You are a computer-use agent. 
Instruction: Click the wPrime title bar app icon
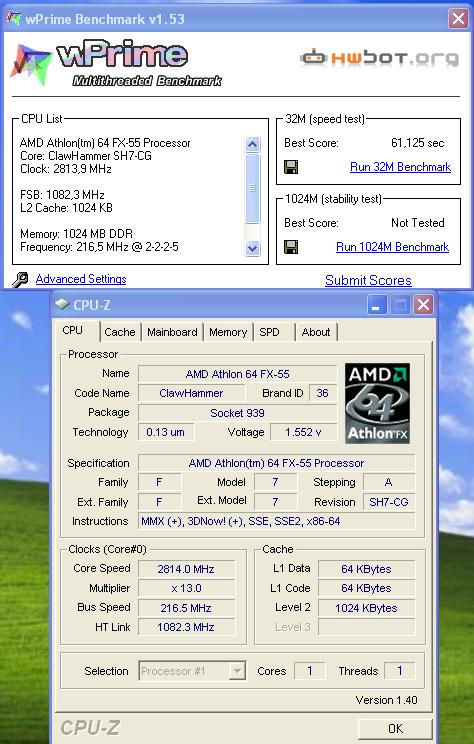point(14,19)
